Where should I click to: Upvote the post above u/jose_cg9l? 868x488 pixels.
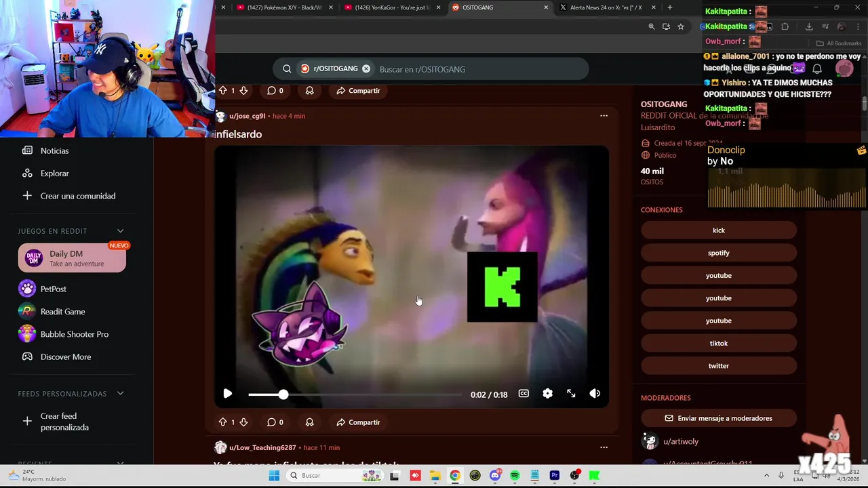(222, 91)
